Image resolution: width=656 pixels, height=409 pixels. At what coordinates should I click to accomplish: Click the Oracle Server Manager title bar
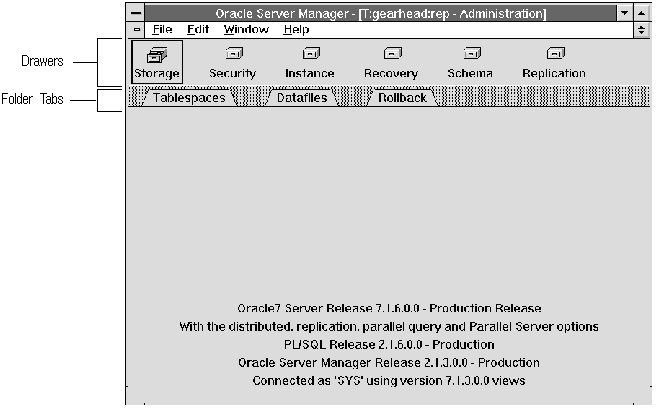381,13
